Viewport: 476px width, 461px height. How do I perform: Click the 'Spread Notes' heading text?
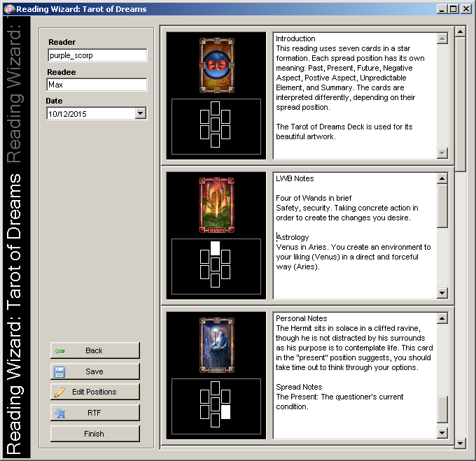coord(299,387)
